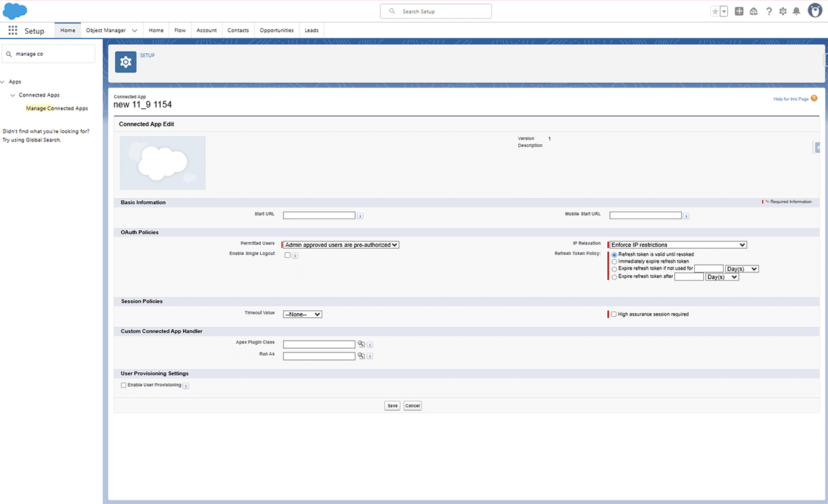Viewport: 828px width, 504px height.
Task: Open the Setup gear menu
Action: [782, 12]
